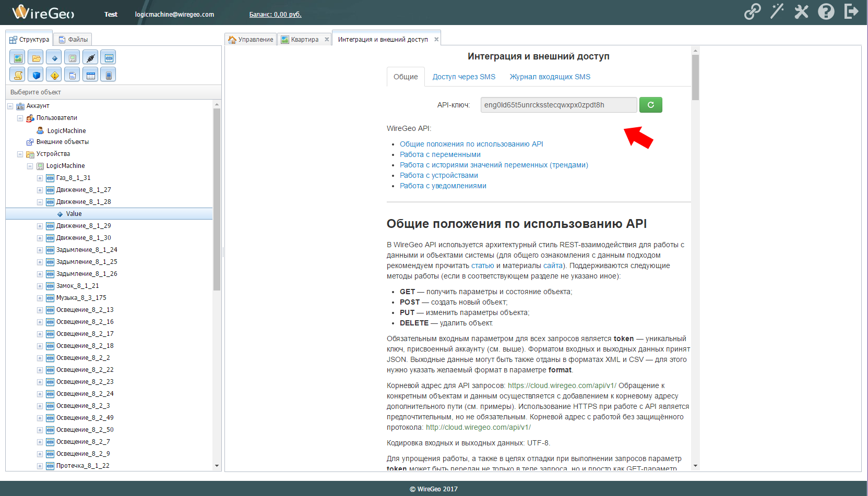868x496 pixels.
Task: Open link Общие положения по использованию API
Action: click(471, 144)
